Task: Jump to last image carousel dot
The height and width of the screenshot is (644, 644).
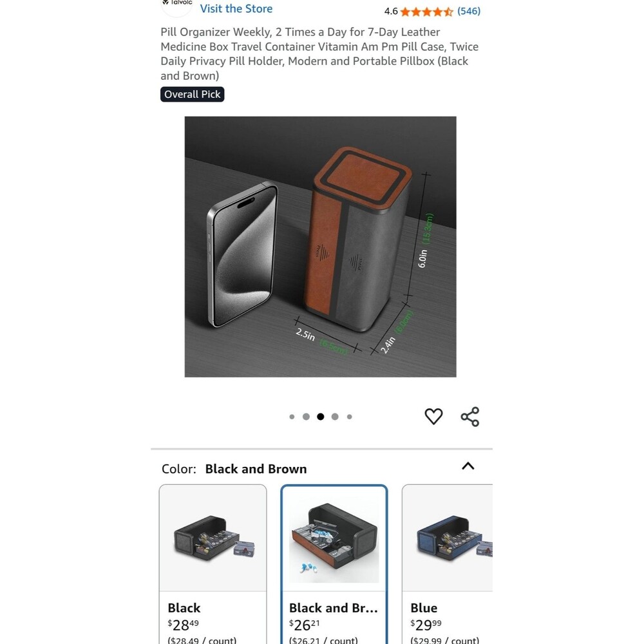Action: (349, 417)
